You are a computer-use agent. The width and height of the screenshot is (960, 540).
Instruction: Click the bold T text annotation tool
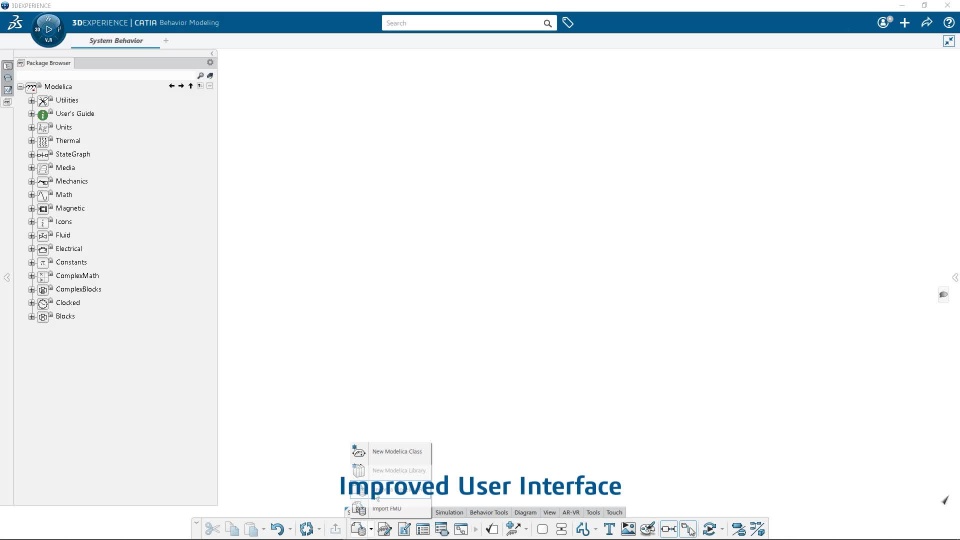(x=609, y=529)
